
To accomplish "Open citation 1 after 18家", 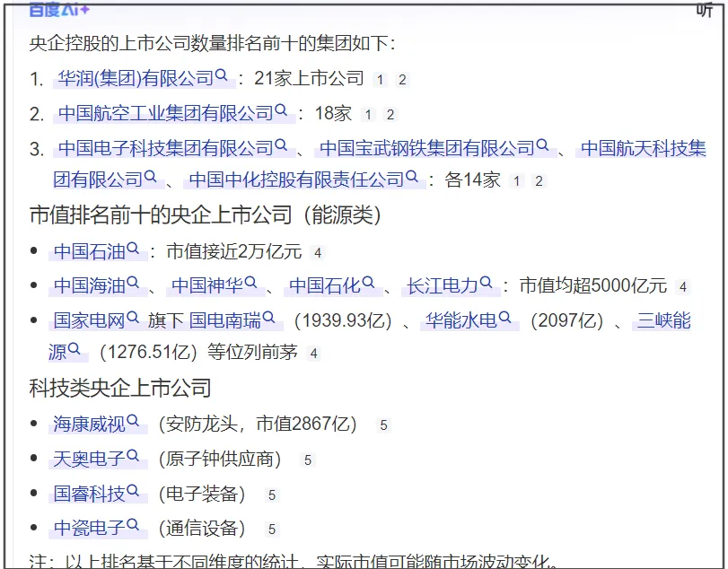I will (x=368, y=115).
